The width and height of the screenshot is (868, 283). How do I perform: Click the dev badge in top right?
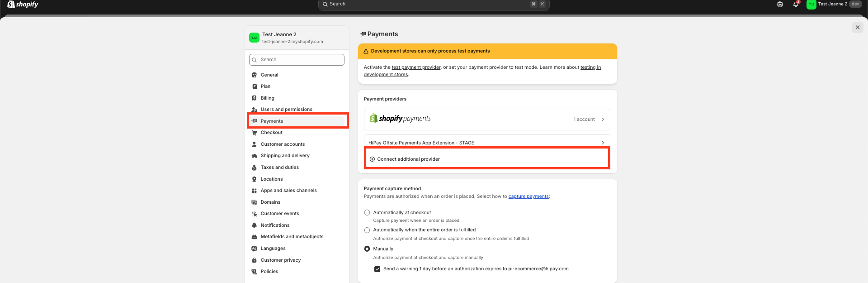tap(855, 4)
